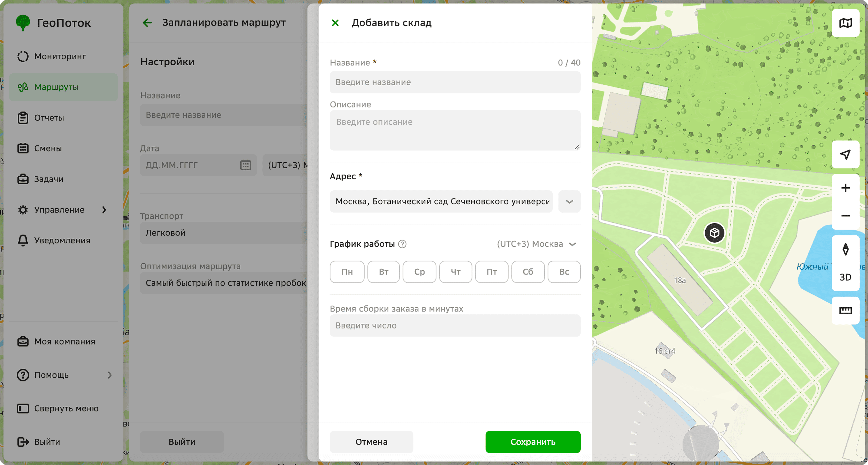Reset map orientation with compass icon
The image size is (868, 465).
845,249
